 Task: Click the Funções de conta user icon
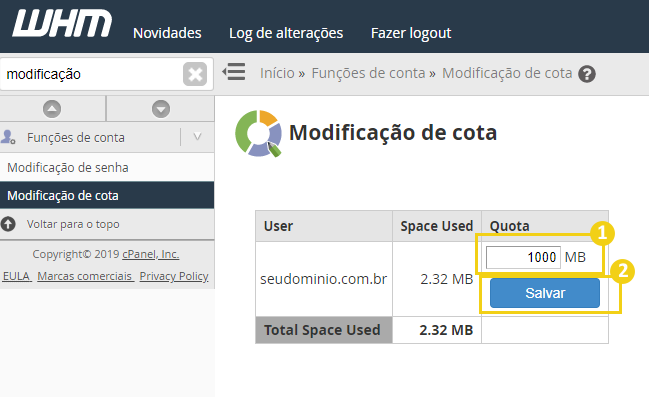click(x=8, y=137)
